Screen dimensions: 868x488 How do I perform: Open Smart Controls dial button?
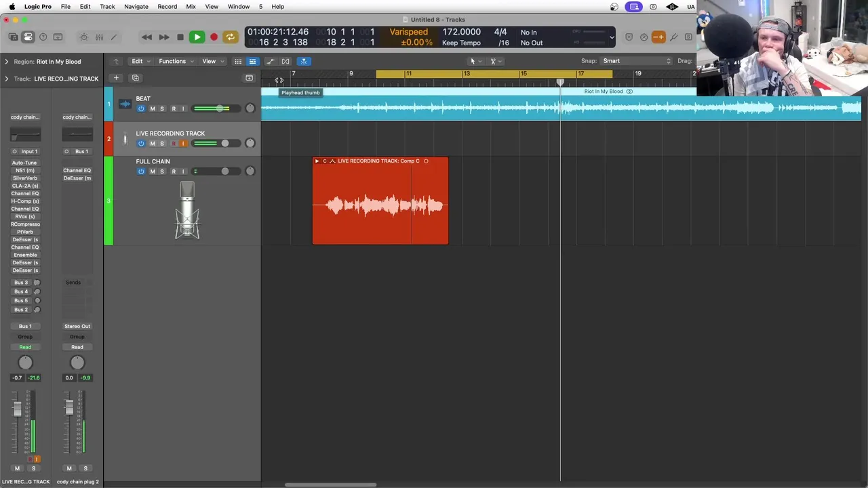pyautogui.click(x=84, y=37)
